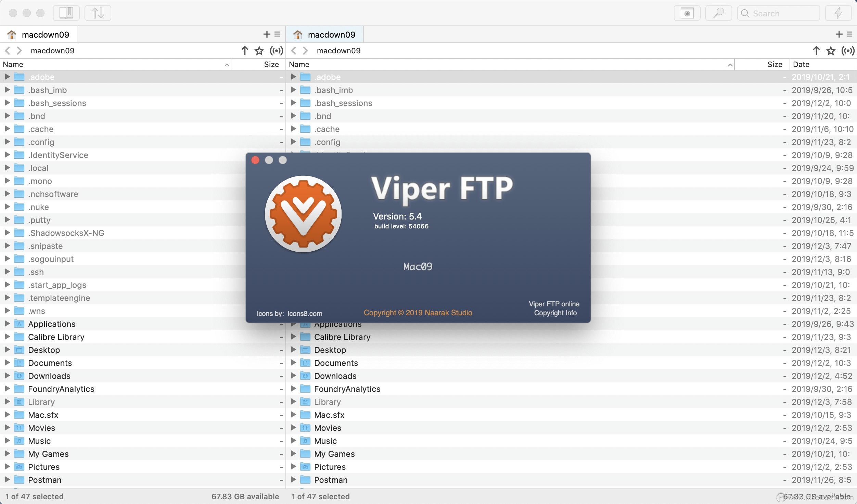Viewport: 857px width, 504px height.
Task: Select Pictures folder icon in left pane
Action: 19,467
